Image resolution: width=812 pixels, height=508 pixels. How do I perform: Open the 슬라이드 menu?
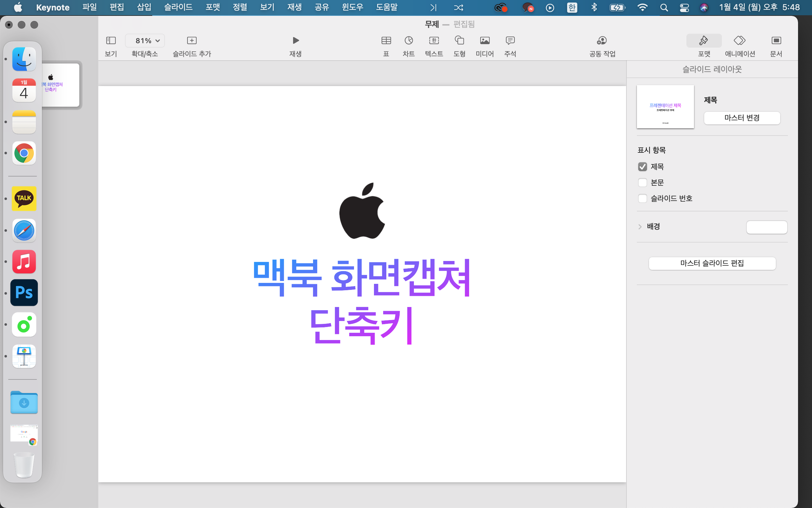point(178,7)
